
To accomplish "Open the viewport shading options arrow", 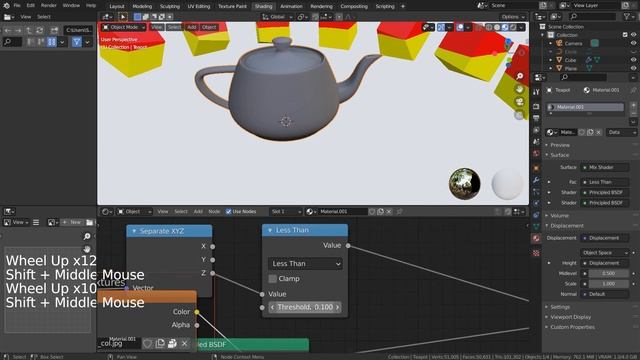I will pyautogui.click(x=522, y=27).
